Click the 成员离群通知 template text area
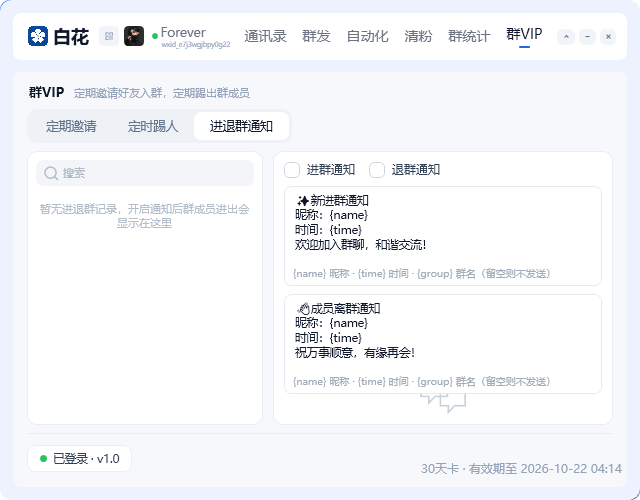The image size is (640, 500). [443, 344]
